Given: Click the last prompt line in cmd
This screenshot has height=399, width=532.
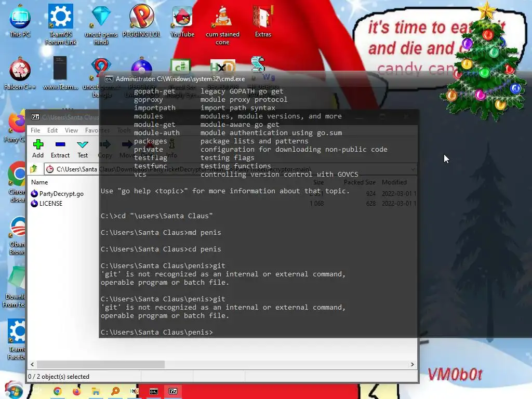Looking at the screenshot, I should coord(157,332).
